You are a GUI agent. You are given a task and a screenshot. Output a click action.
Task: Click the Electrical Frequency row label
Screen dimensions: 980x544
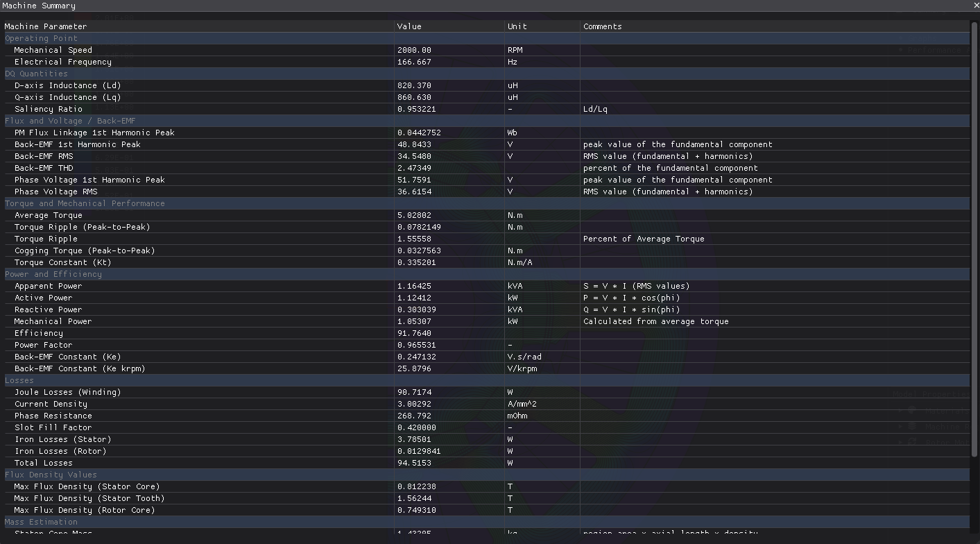coord(62,62)
